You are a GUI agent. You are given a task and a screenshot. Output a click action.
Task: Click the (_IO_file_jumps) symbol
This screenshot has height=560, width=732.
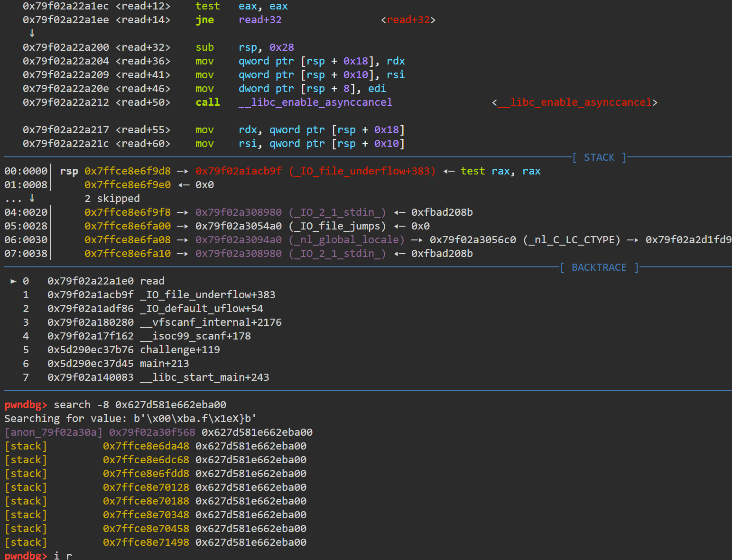[337, 226]
